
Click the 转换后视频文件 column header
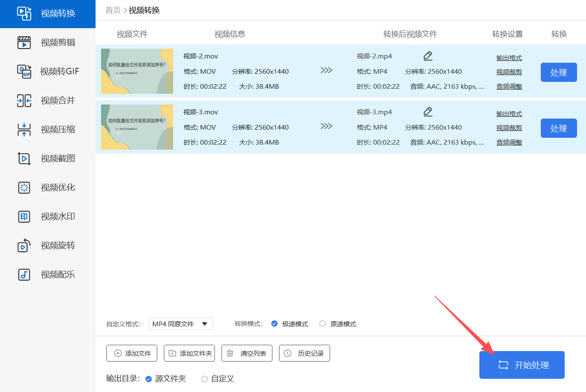[410, 34]
